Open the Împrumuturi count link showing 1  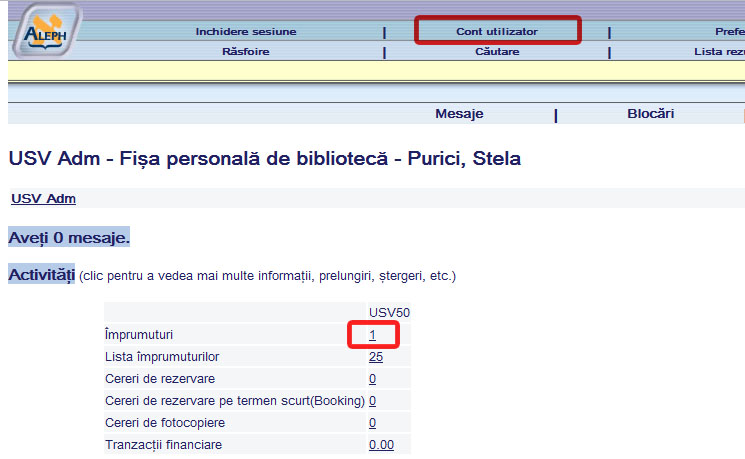coord(372,335)
